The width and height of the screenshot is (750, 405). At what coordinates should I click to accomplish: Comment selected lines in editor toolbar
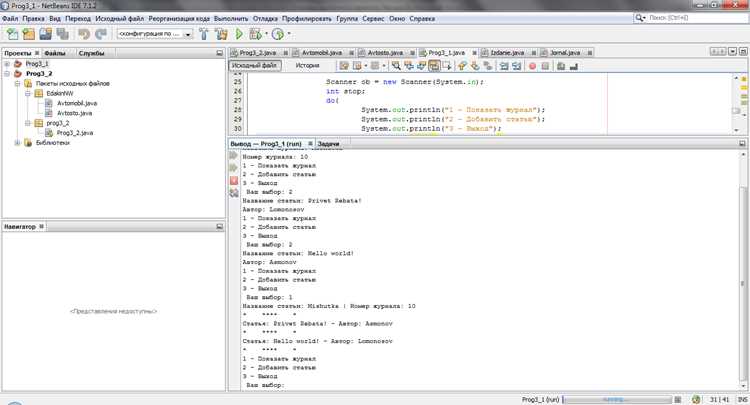click(x=561, y=66)
